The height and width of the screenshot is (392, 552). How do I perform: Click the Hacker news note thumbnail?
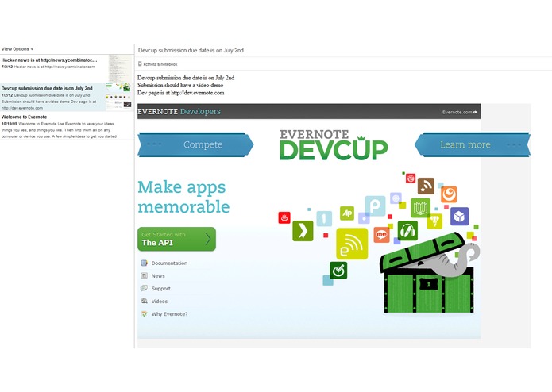pyautogui.click(x=121, y=68)
